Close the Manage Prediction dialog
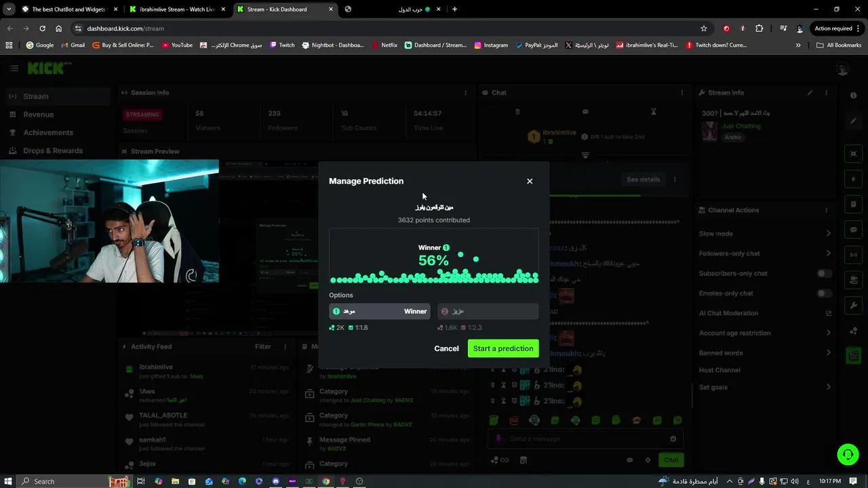Image resolution: width=868 pixels, height=488 pixels. click(530, 181)
